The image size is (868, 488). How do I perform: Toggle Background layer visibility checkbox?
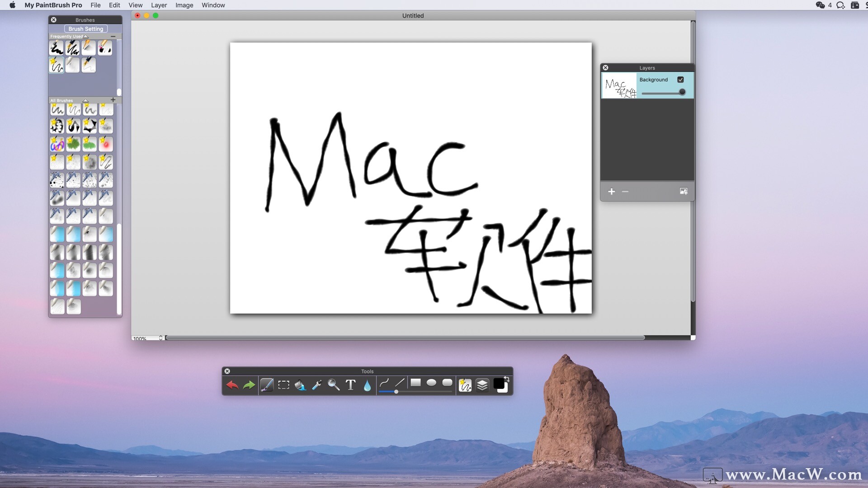click(x=680, y=80)
